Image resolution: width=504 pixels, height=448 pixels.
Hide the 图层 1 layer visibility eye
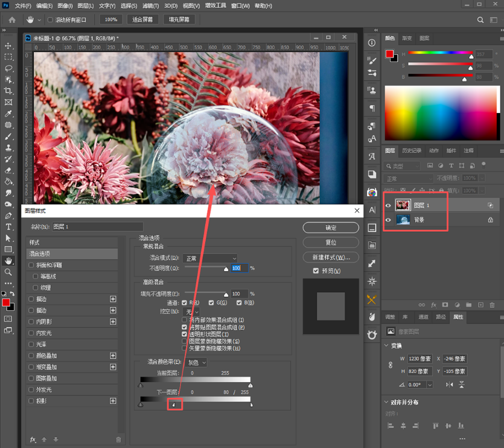click(x=388, y=205)
